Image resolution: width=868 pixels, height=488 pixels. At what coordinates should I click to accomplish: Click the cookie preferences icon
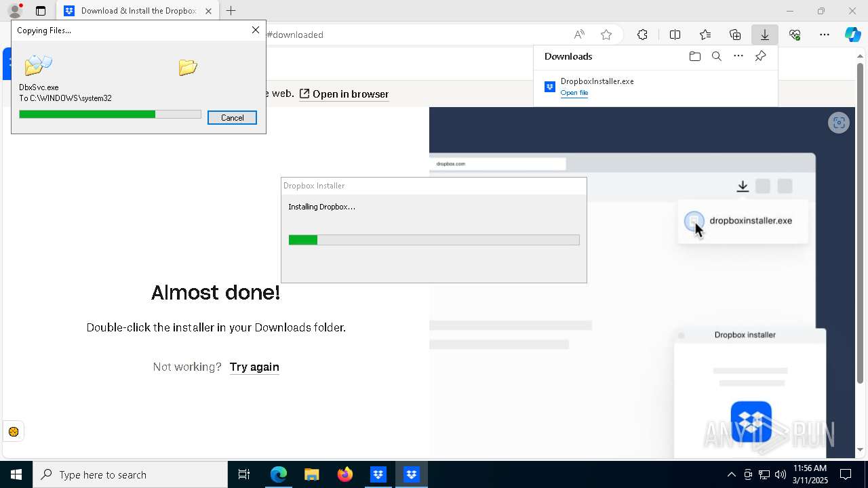tap(14, 432)
